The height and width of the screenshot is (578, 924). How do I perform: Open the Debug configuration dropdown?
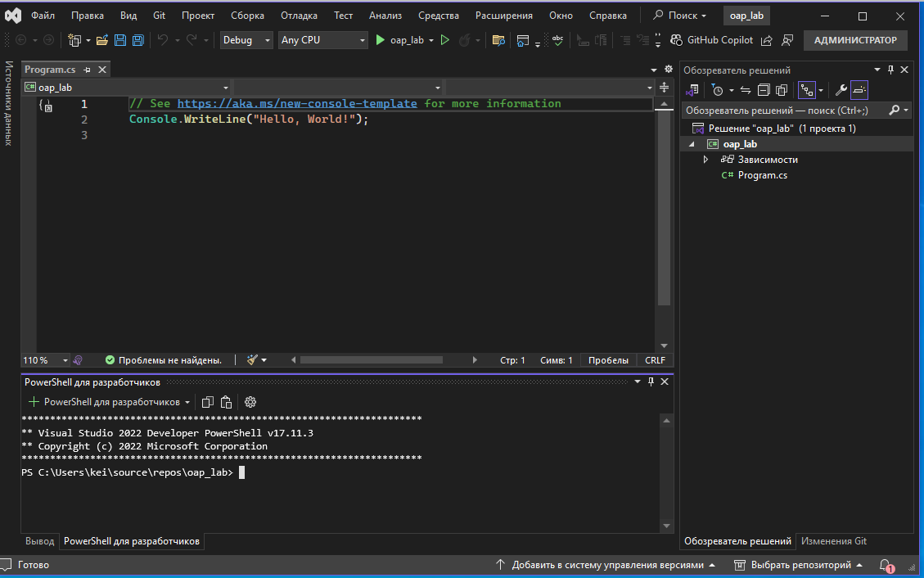(x=246, y=40)
